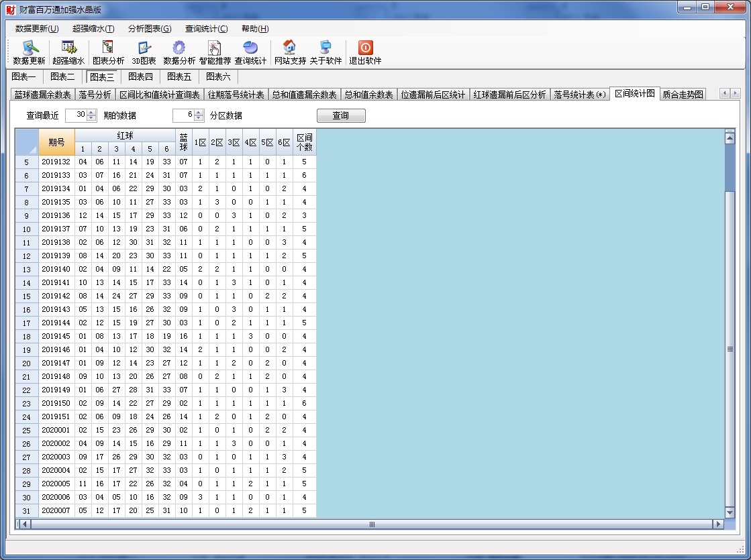Open 网站支持 home icon
This screenshot has width=751, height=560.
(290, 52)
